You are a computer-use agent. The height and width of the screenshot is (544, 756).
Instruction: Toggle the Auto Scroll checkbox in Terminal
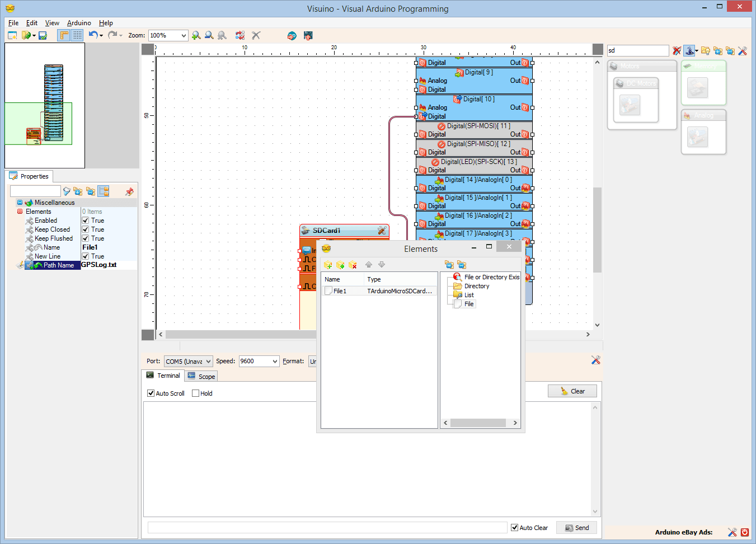click(x=151, y=393)
